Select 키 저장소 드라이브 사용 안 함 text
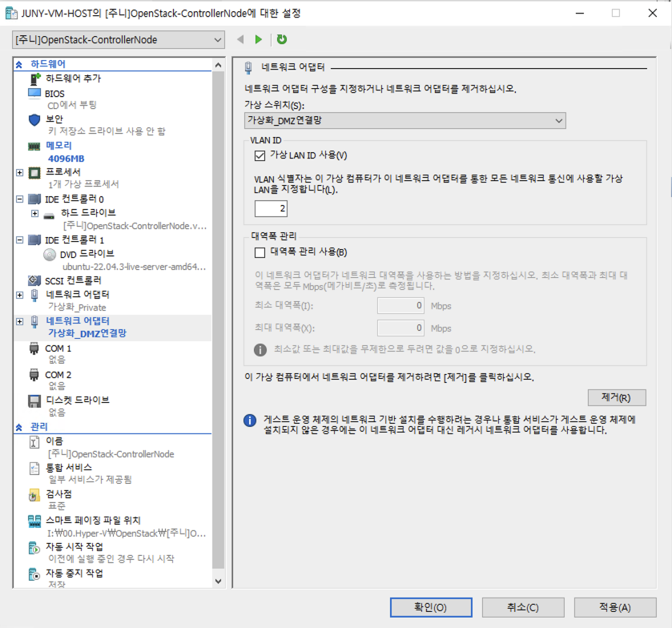The height and width of the screenshot is (628, 672). pyautogui.click(x=107, y=131)
